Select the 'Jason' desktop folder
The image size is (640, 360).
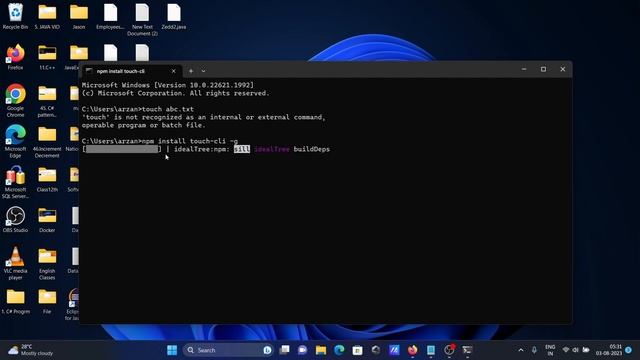click(x=79, y=16)
